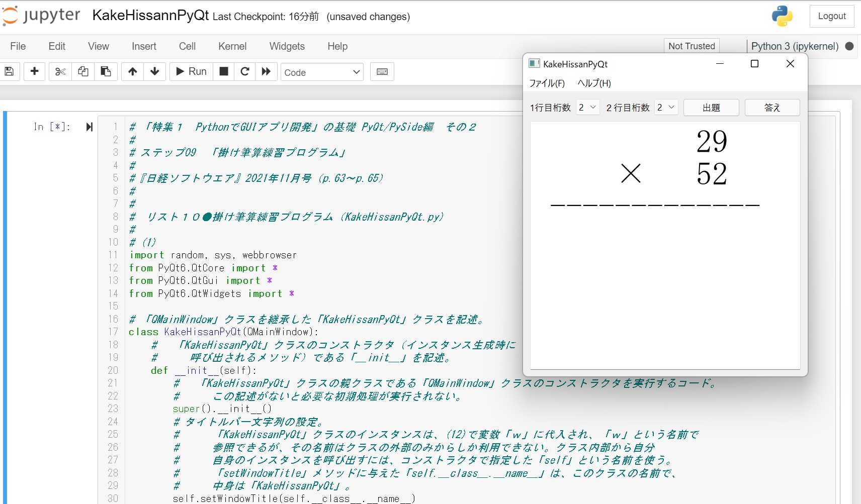Image resolution: width=861 pixels, height=504 pixels.
Task: Open the Kernel menu
Action: [232, 46]
